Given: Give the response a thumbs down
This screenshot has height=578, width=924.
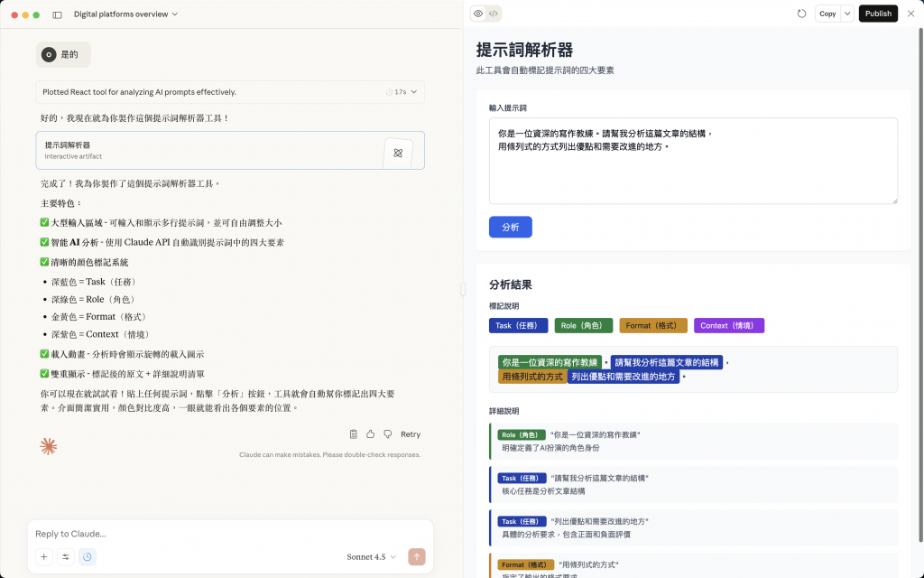Looking at the screenshot, I should [388, 434].
